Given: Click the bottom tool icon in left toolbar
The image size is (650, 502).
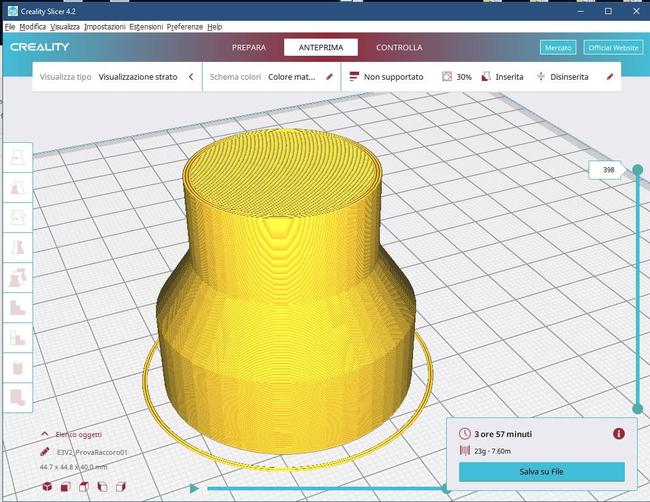Looking at the screenshot, I should (17, 397).
